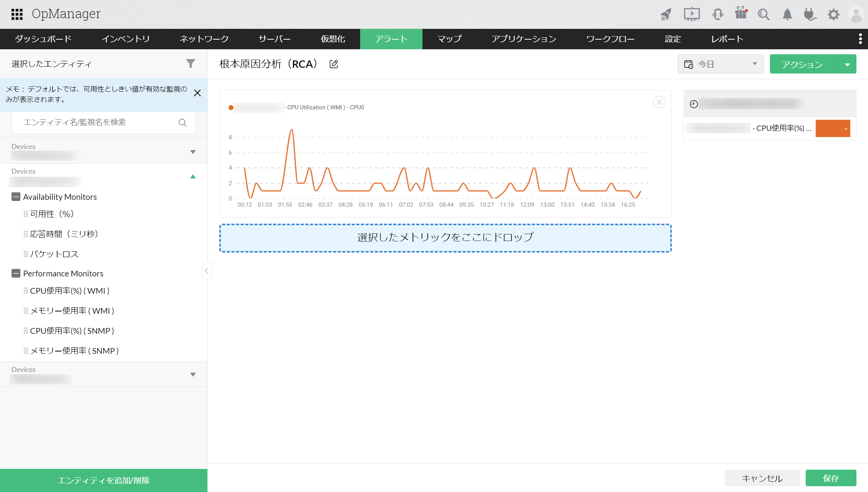Expand the first Devices entry
Image resolution: width=868 pixels, height=492 pixels.
click(193, 152)
